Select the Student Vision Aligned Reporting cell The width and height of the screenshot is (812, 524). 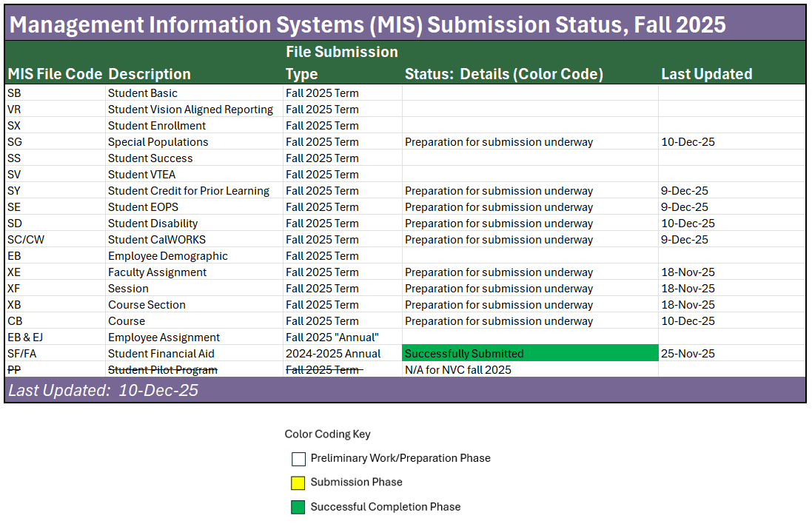tap(191, 110)
